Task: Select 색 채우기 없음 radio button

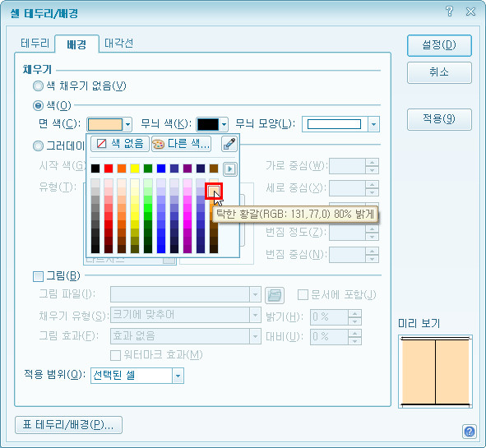Action: pyautogui.click(x=38, y=85)
